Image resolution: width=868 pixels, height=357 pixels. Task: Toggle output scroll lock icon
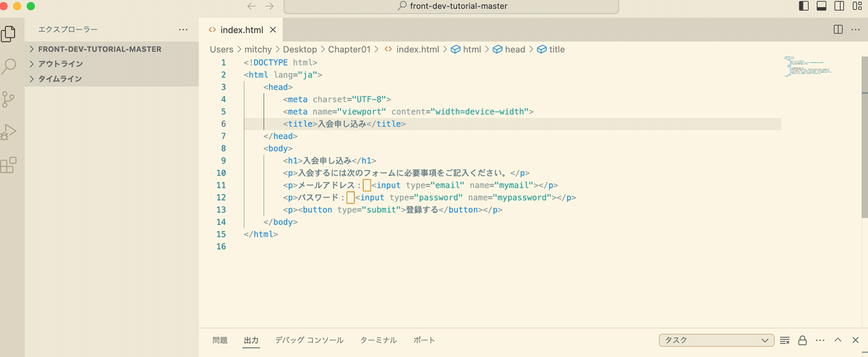click(x=802, y=340)
